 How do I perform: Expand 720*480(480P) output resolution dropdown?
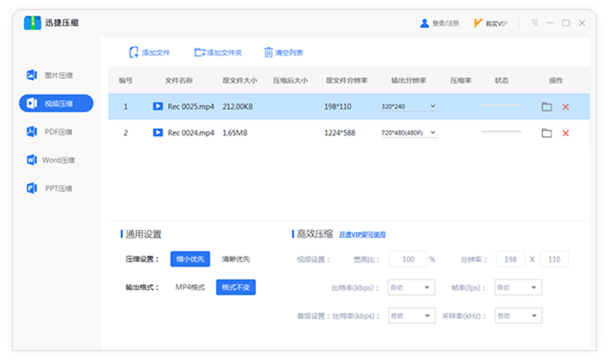[409, 133]
